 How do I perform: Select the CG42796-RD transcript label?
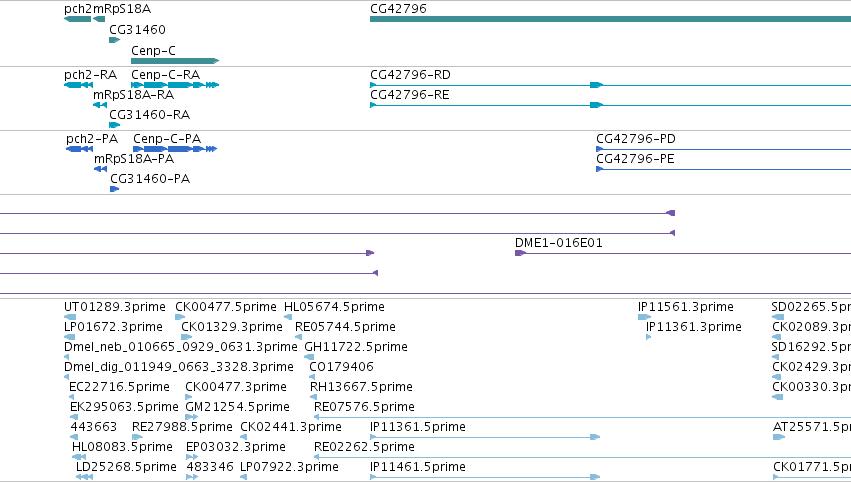pyautogui.click(x=410, y=74)
